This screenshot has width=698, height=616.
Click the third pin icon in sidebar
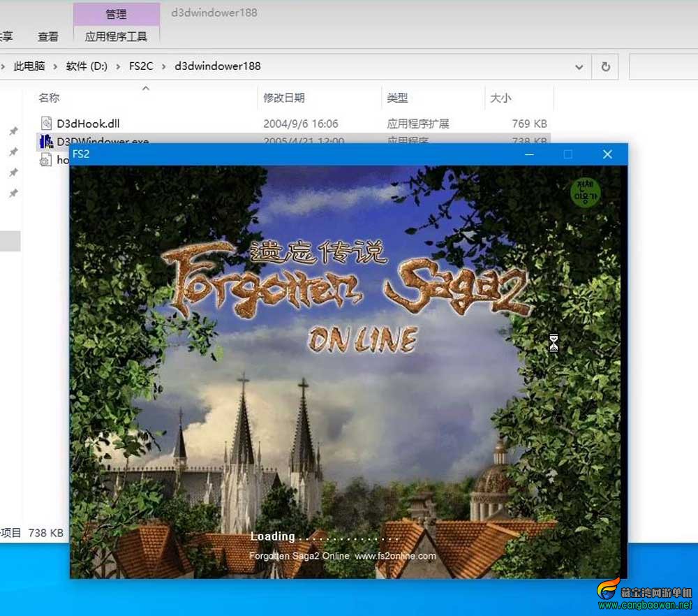pyautogui.click(x=13, y=173)
